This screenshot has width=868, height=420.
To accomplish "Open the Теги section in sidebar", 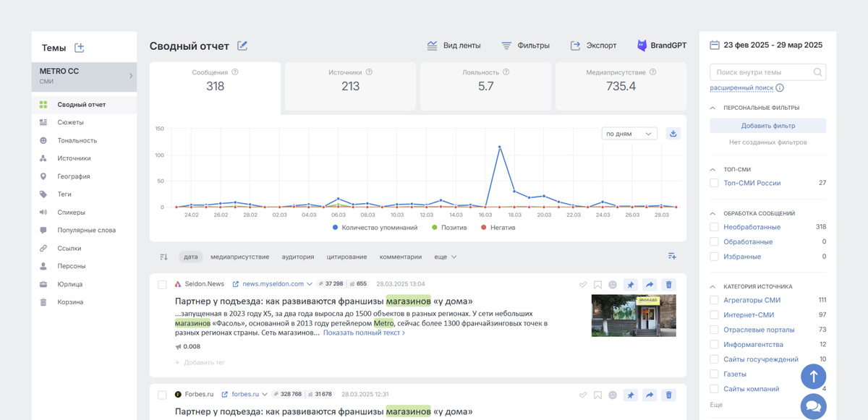I will (84, 194).
